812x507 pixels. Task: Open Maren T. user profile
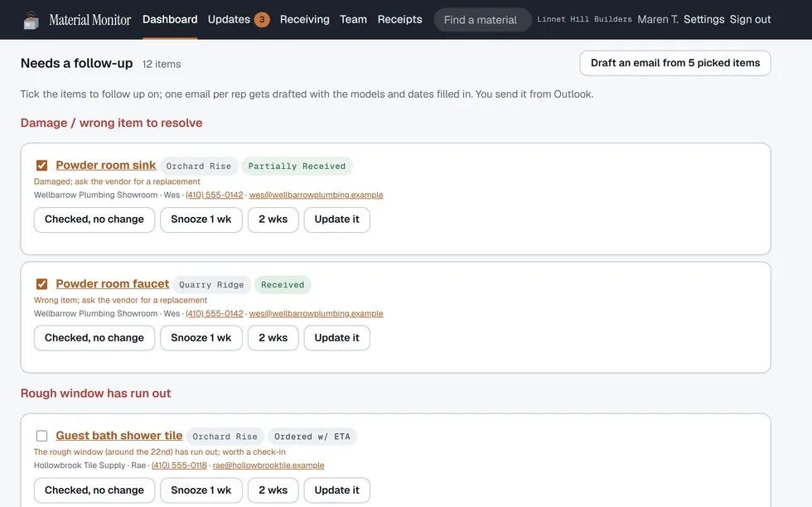[x=658, y=20]
